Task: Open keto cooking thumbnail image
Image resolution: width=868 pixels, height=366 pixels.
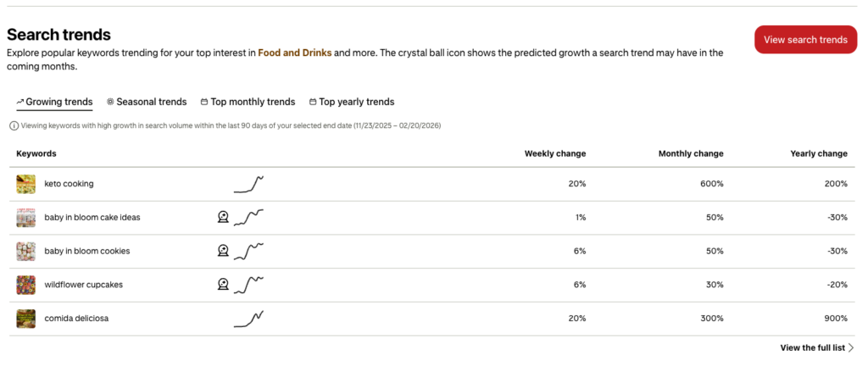Action: (26, 184)
